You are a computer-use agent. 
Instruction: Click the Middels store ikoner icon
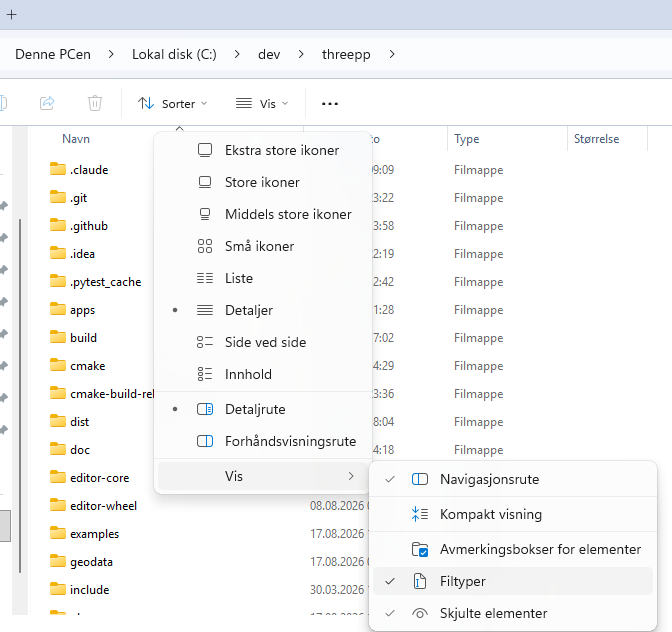[x=205, y=214]
